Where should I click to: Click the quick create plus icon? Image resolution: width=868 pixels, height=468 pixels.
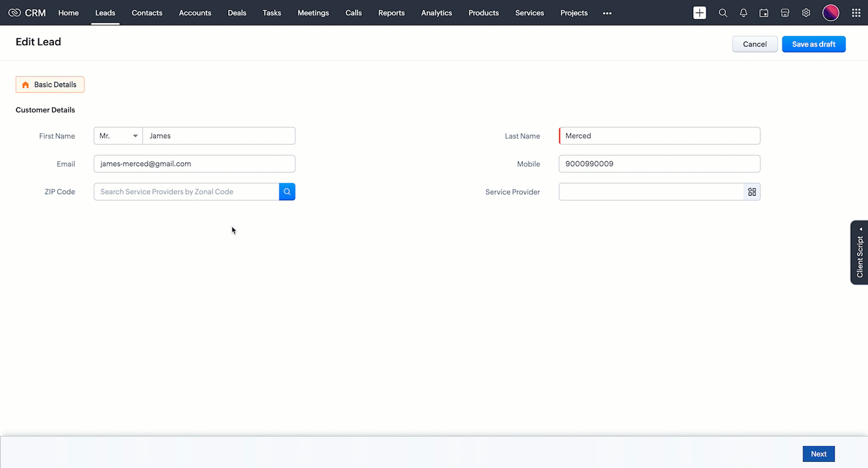click(699, 13)
